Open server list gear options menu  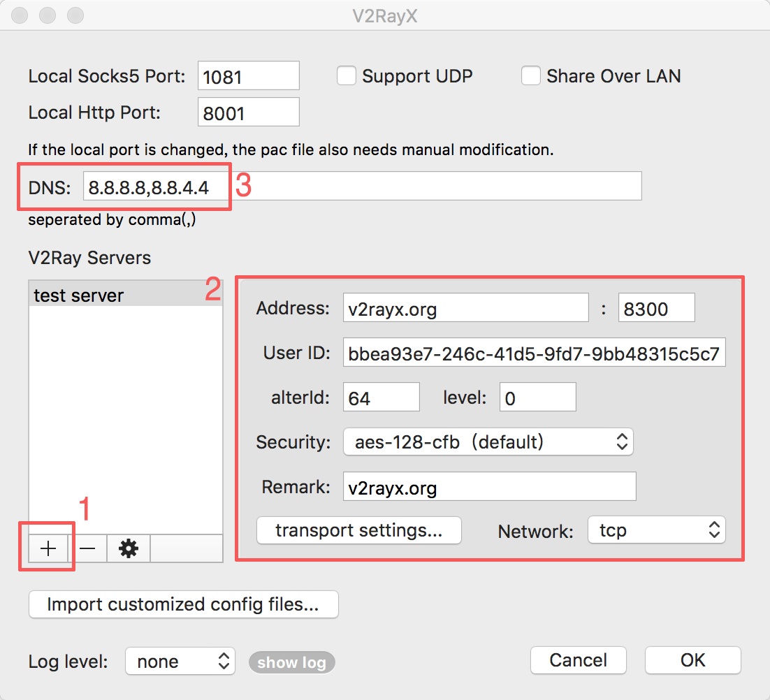(128, 548)
